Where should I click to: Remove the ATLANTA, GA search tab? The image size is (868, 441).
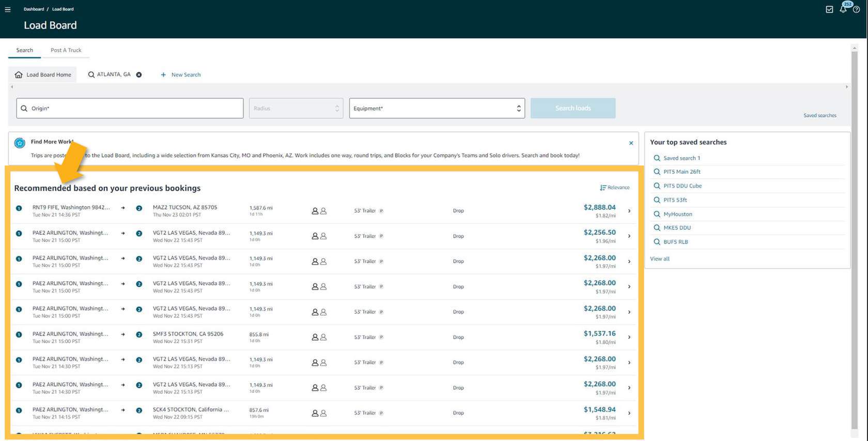point(139,75)
